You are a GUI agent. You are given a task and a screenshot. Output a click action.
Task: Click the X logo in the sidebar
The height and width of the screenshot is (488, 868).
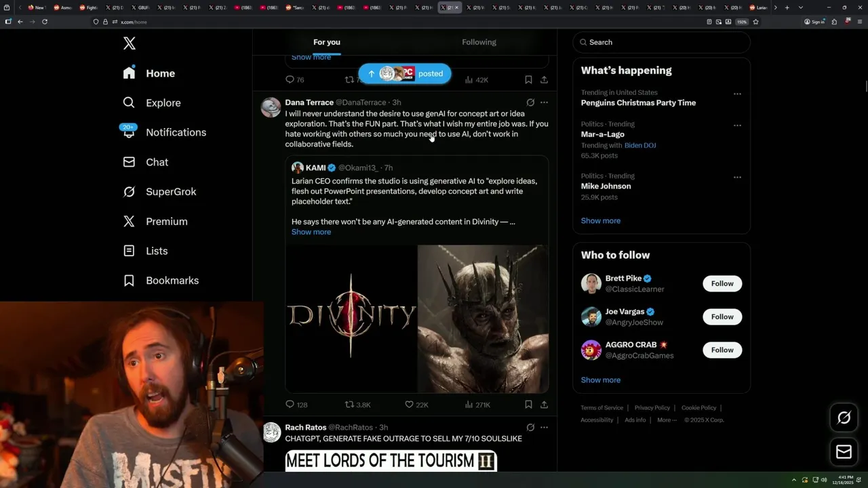coord(130,43)
